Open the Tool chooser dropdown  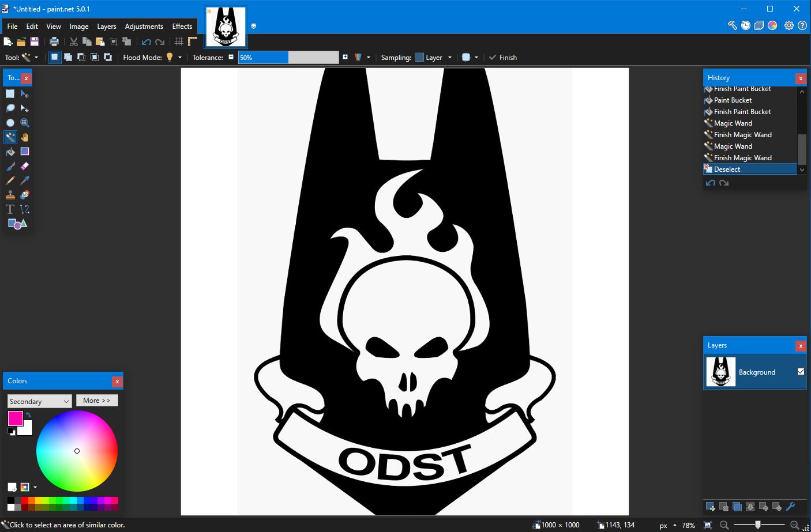(30, 57)
